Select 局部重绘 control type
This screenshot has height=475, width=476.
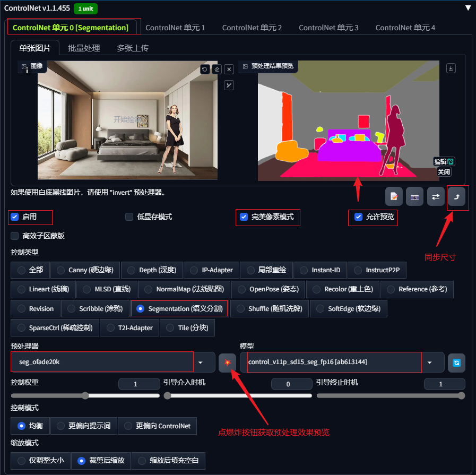click(x=266, y=270)
